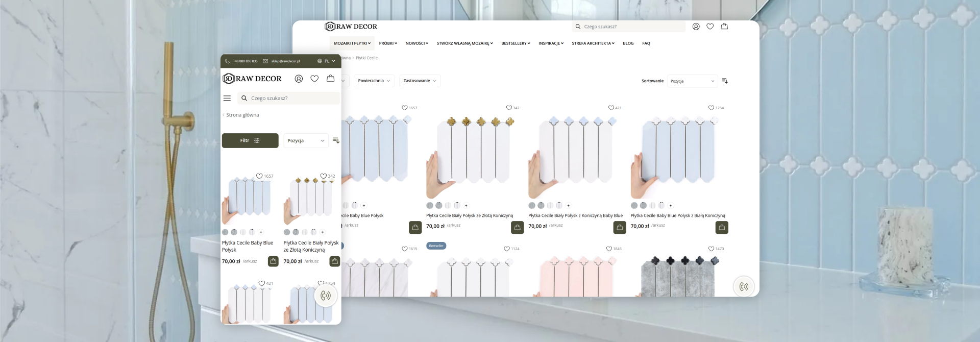Click the shopping bag icon in mobile header
The height and width of the screenshot is (342, 980).
point(330,79)
